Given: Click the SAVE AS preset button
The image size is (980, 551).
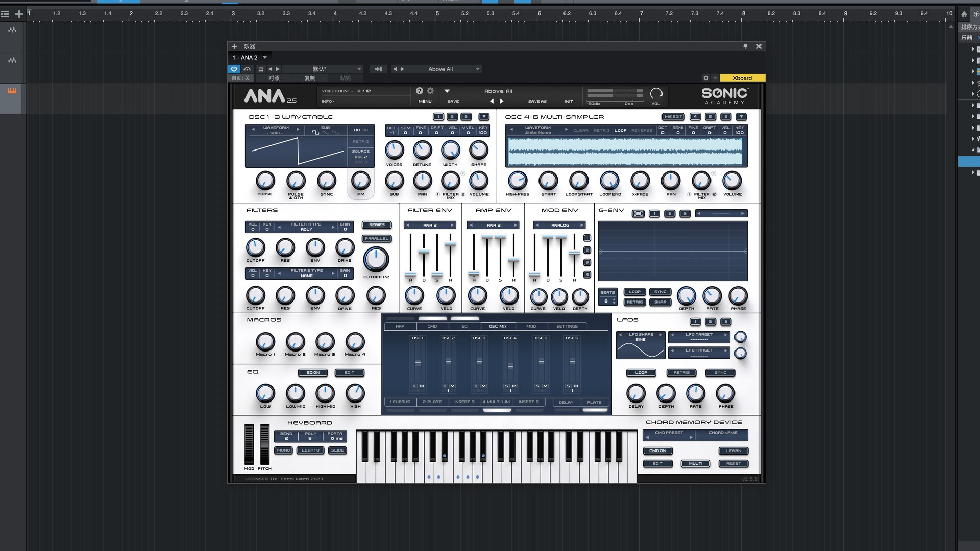Looking at the screenshot, I should point(537,102).
